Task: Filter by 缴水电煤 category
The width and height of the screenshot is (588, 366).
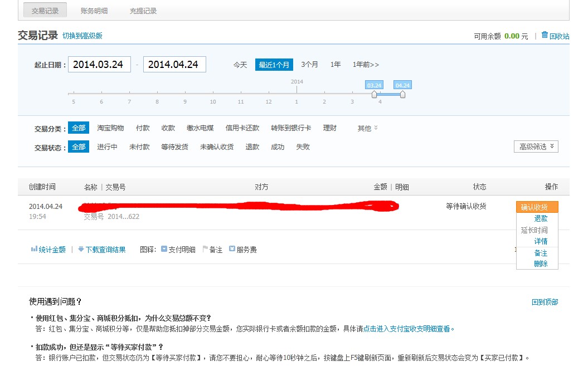Action: [x=200, y=128]
